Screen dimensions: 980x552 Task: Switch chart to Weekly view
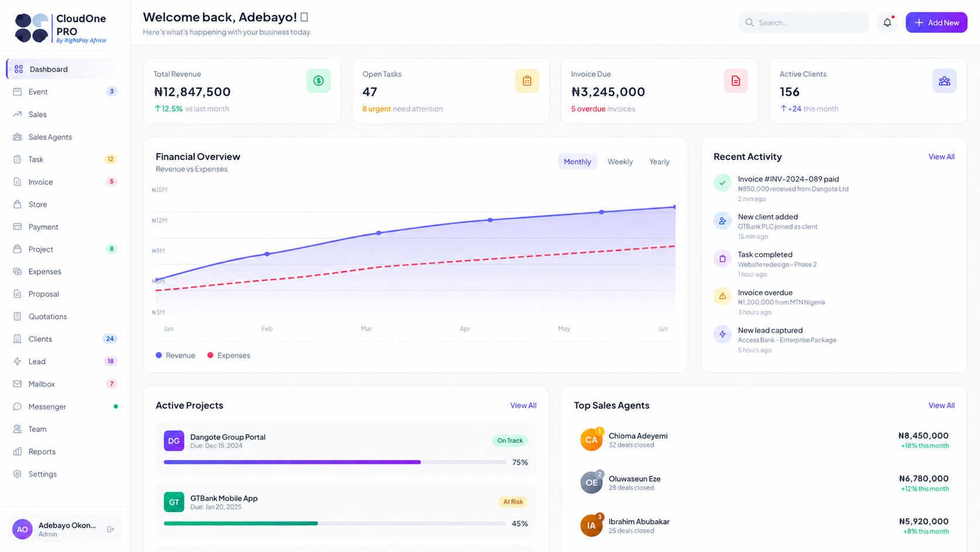click(x=620, y=162)
